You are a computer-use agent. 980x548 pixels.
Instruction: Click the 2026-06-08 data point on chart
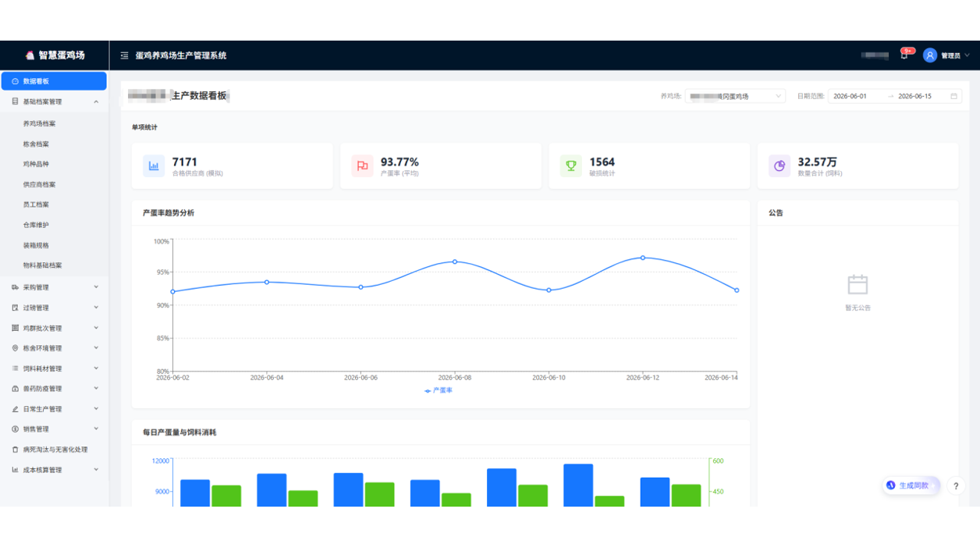tap(455, 262)
